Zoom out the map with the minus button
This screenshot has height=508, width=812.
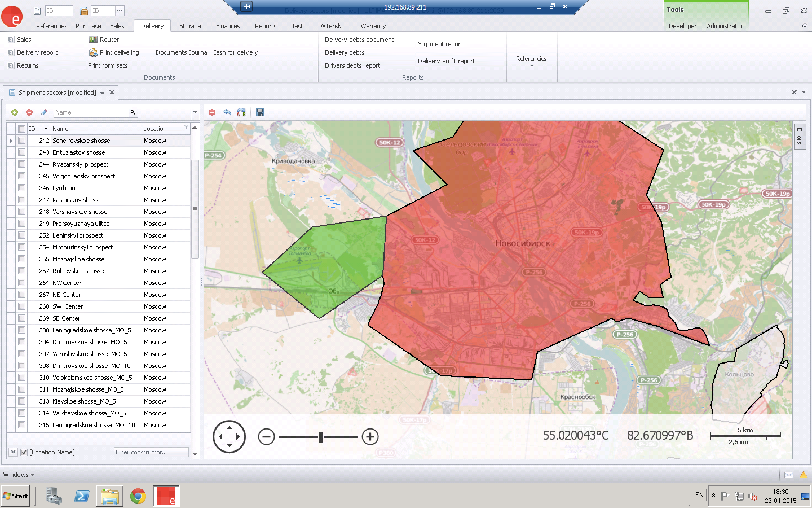coord(266,436)
